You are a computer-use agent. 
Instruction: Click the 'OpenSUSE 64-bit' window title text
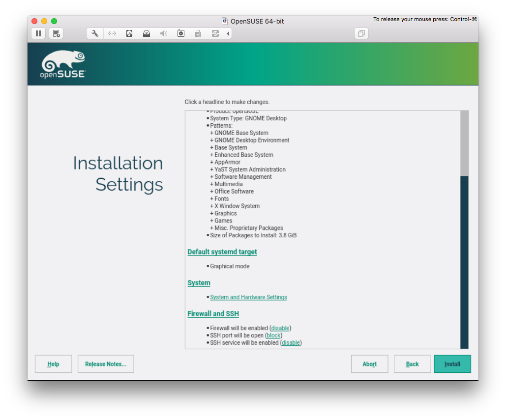(257, 21)
